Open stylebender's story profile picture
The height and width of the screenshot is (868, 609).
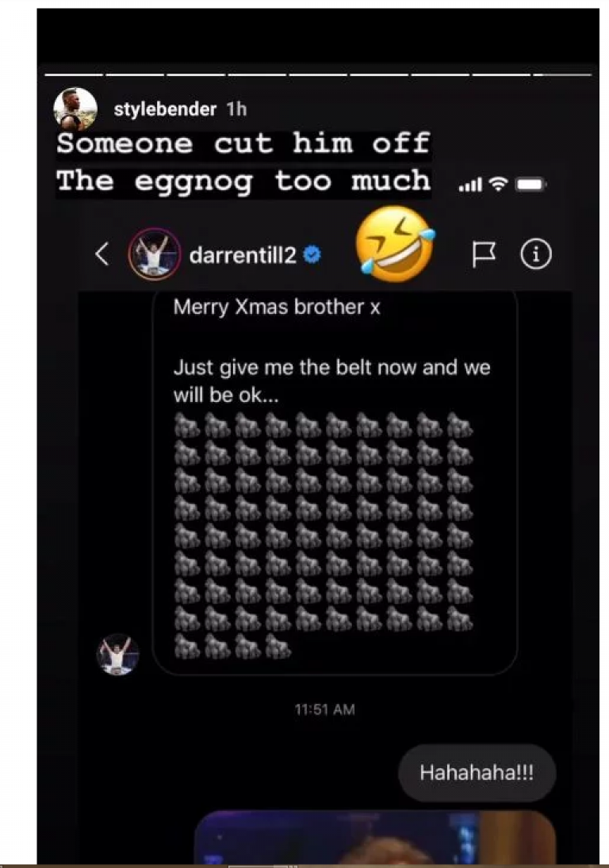pyautogui.click(x=75, y=109)
